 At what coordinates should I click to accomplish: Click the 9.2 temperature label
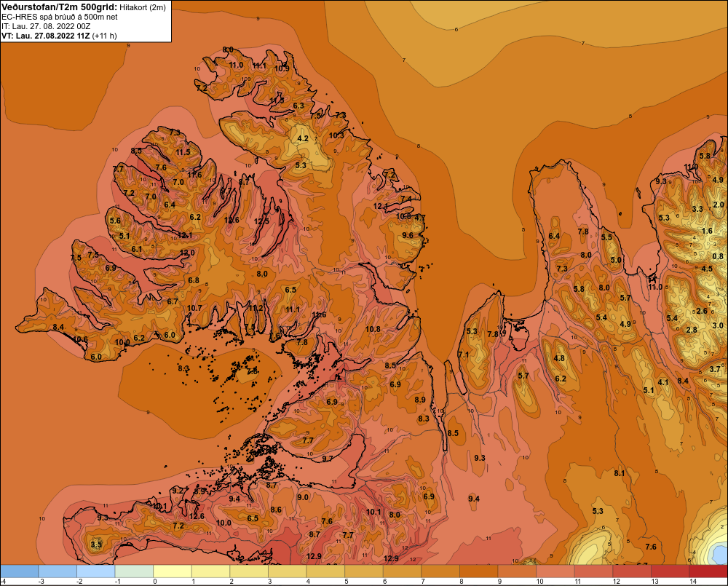coord(178,491)
